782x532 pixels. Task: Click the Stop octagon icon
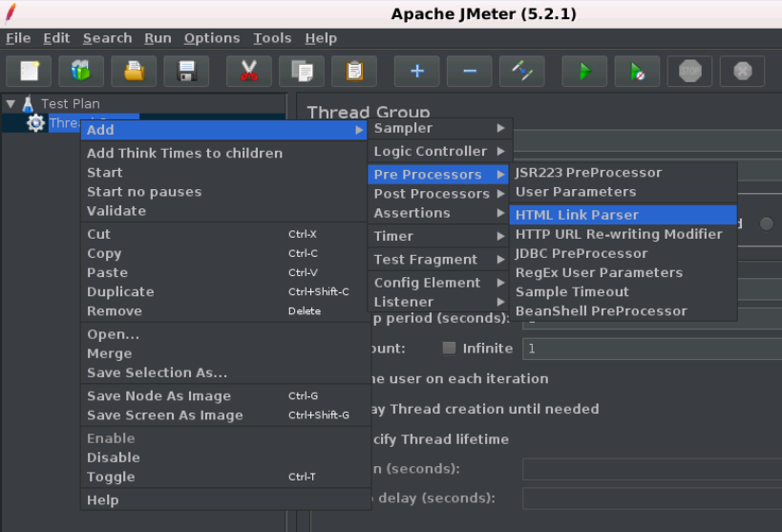click(689, 72)
